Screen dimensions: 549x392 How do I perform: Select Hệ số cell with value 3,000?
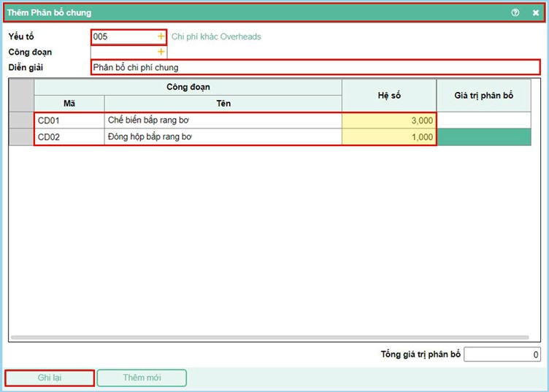[388, 120]
